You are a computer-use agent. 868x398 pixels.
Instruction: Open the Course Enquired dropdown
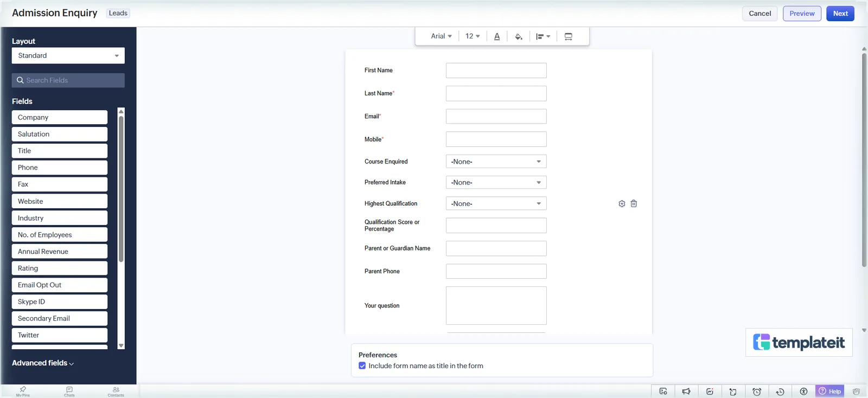click(x=496, y=162)
